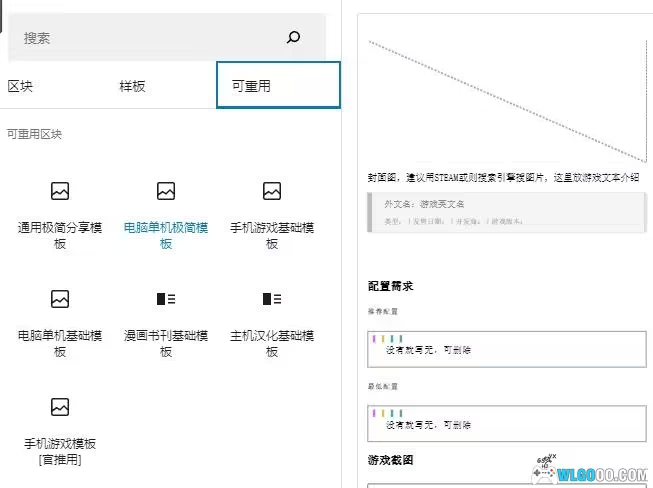653x488 pixels.
Task: Click image icon for 手机游戏模板[官推用]
Action: (60, 407)
